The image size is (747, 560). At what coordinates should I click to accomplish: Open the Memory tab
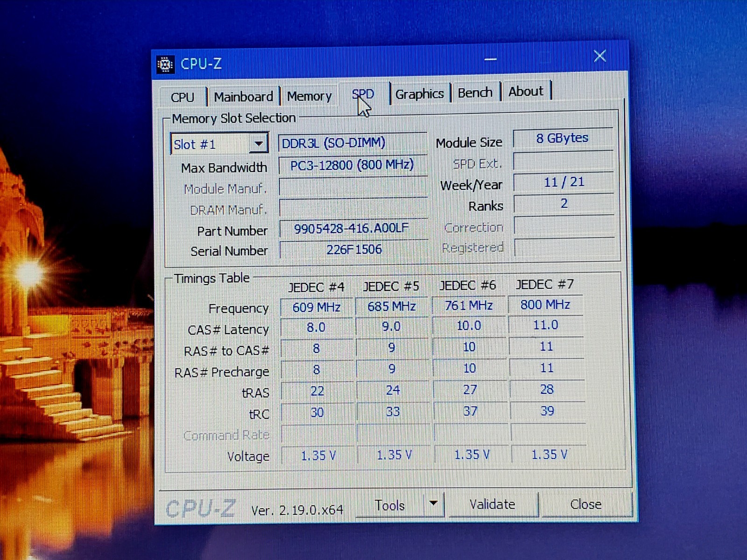coord(309,96)
